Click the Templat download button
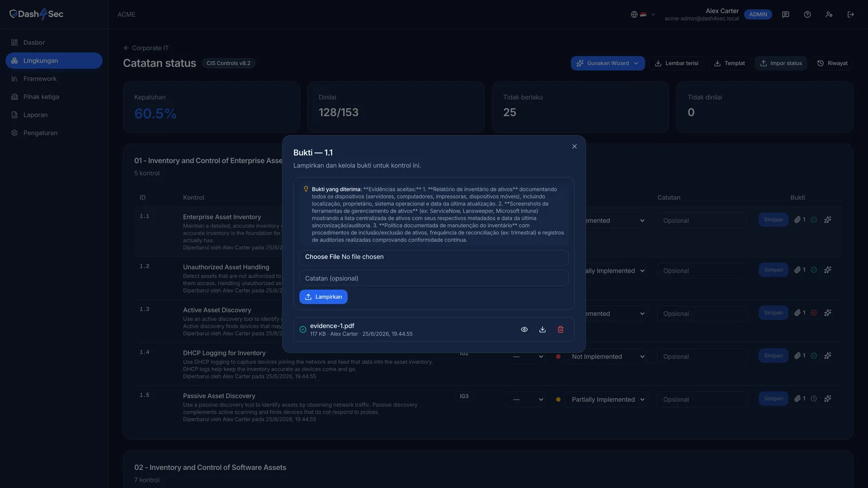The height and width of the screenshot is (488, 868). [x=730, y=63]
